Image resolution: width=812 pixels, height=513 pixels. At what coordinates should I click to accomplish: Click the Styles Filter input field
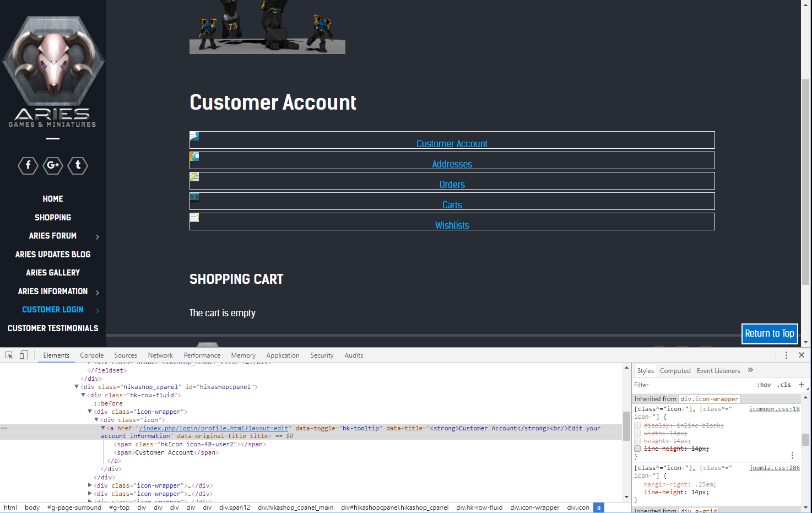(x=691, y=385)
